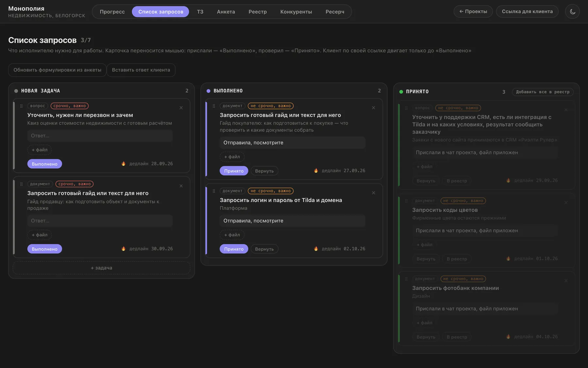The image size is (588, 368).
Task: Go to the Реестр tab
Action: click(258, 12)
